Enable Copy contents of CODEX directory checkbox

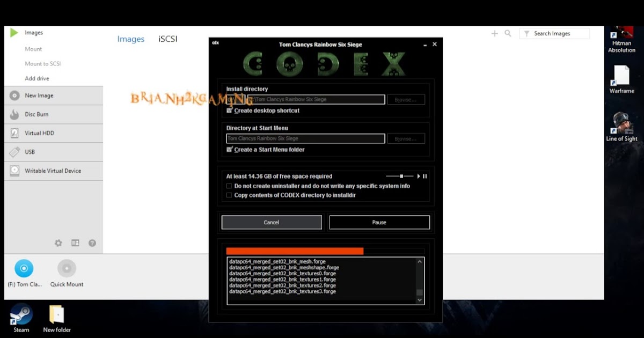click(x=229, y=195)
